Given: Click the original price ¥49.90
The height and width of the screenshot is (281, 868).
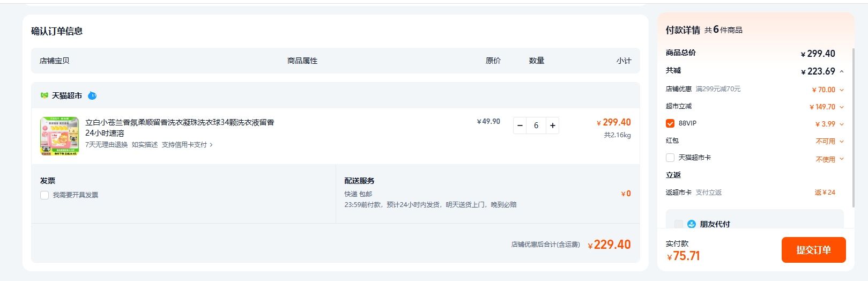Looking at the screenshot, I should point(488,122).
